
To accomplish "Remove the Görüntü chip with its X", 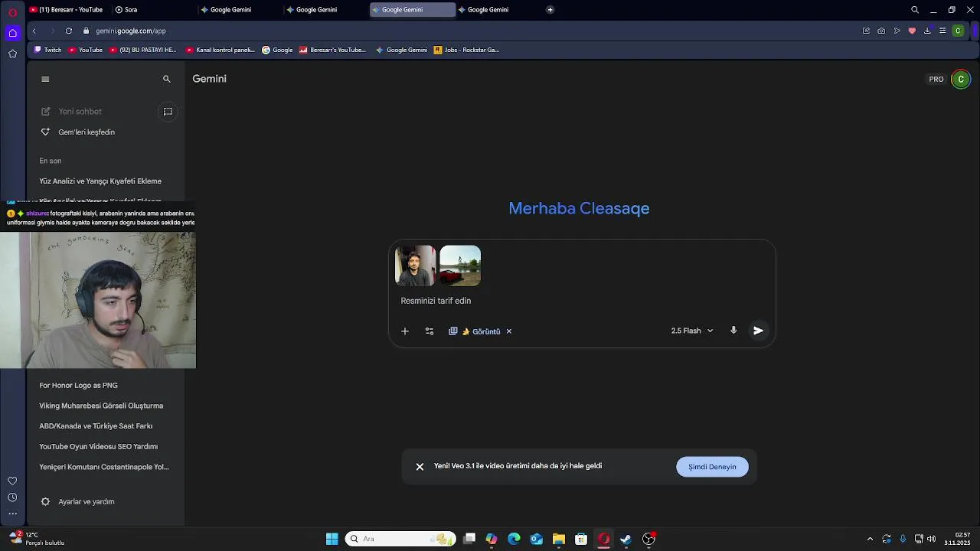I will click(508, 331).
